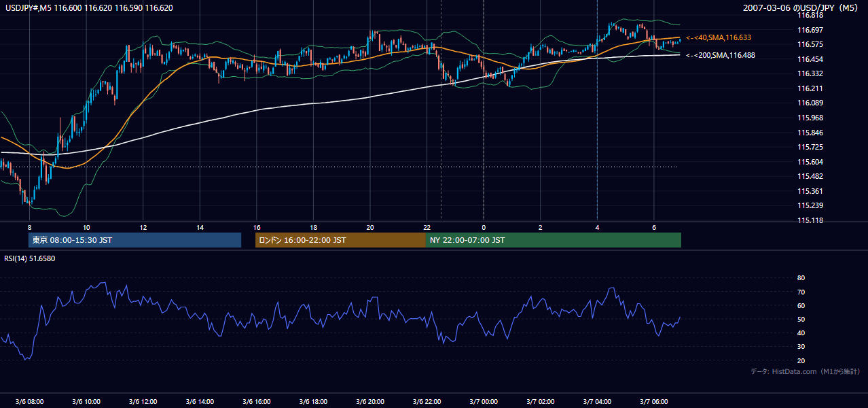
Task: Click the 3/6 08:00 time axis label
Action: click(29, 401)
